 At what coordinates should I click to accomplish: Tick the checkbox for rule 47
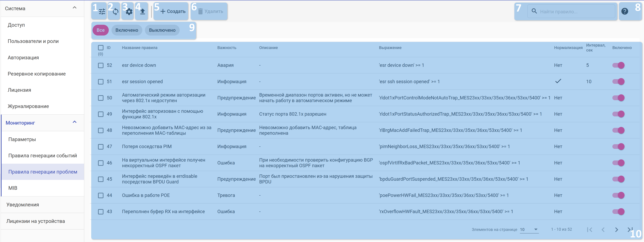coord(100,147)
